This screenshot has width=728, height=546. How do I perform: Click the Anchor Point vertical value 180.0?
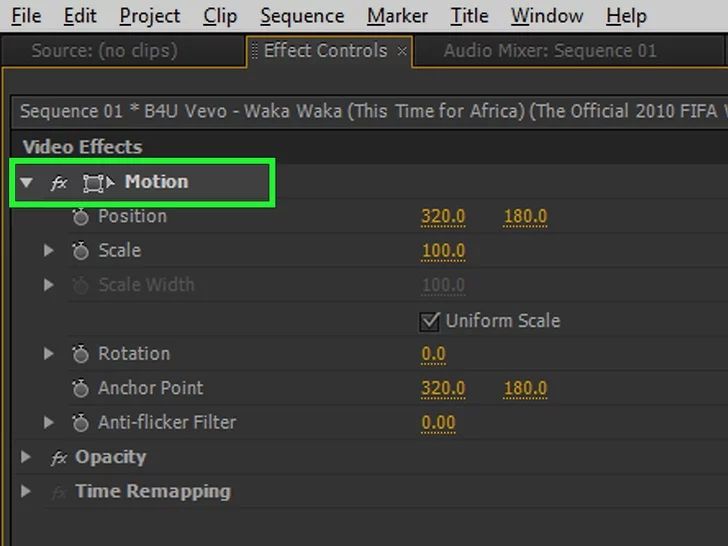[526, 389]
